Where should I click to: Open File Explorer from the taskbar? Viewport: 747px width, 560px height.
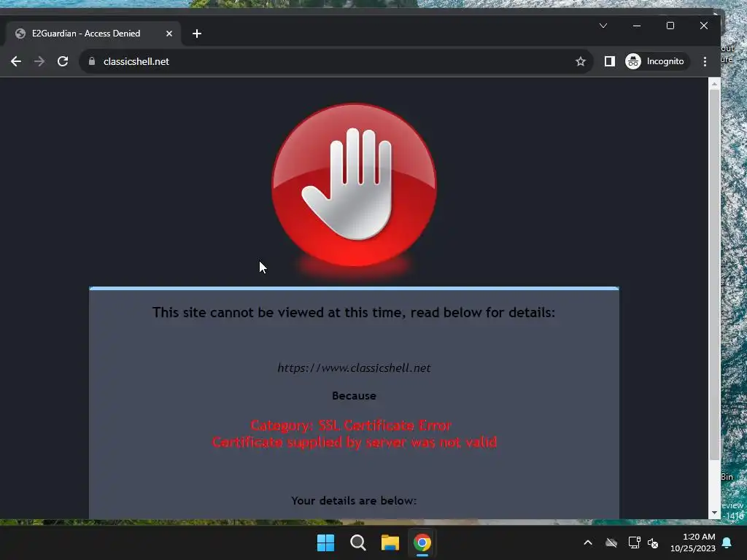pos(390,542)
